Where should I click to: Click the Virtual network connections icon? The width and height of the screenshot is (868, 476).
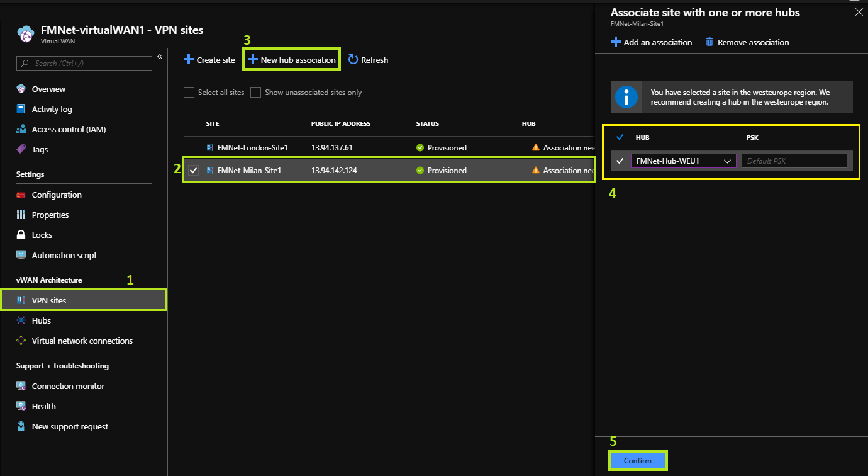[21, 341]
